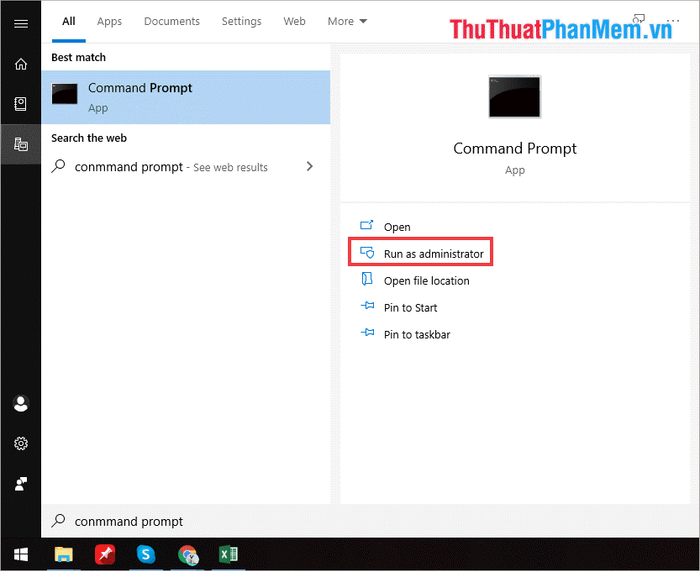
Task: Open the Settings gear in the sidebar
Action: tap(21, 443)
